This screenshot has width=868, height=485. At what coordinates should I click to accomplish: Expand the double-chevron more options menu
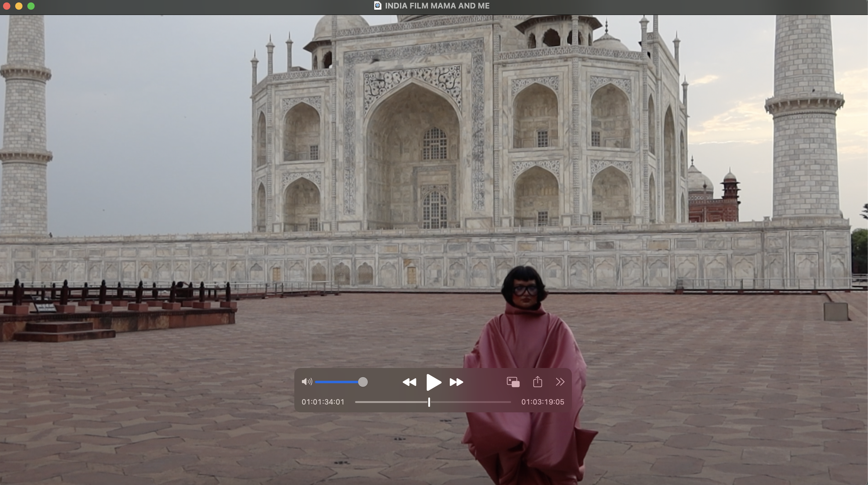tap(560, 382)
